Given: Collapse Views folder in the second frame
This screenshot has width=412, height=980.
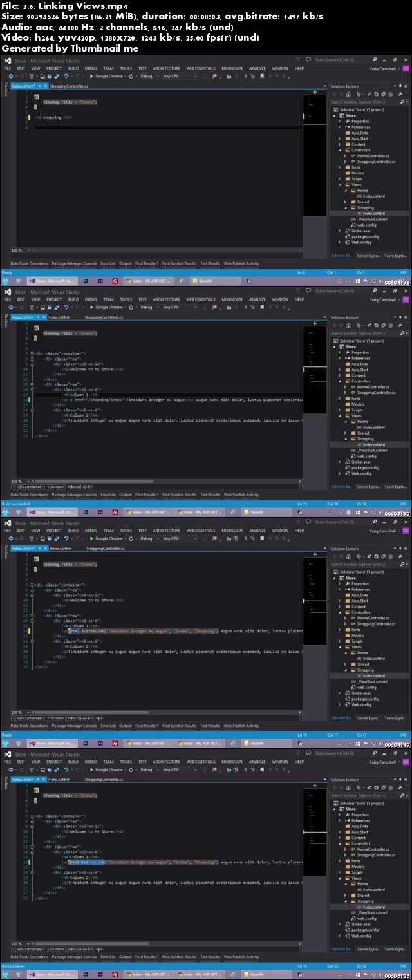Looking at the screenshot, I should pyautogui.click(x=341, y=416).
